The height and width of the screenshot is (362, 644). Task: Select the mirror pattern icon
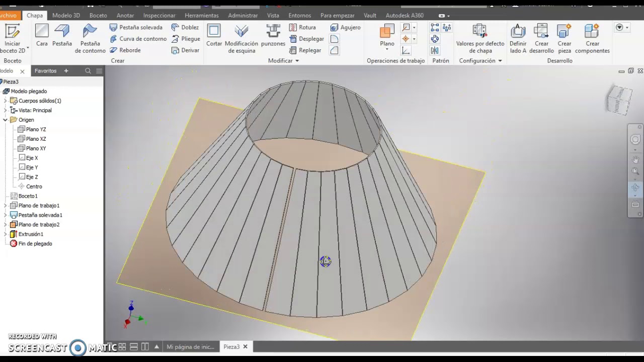point(435,50)
